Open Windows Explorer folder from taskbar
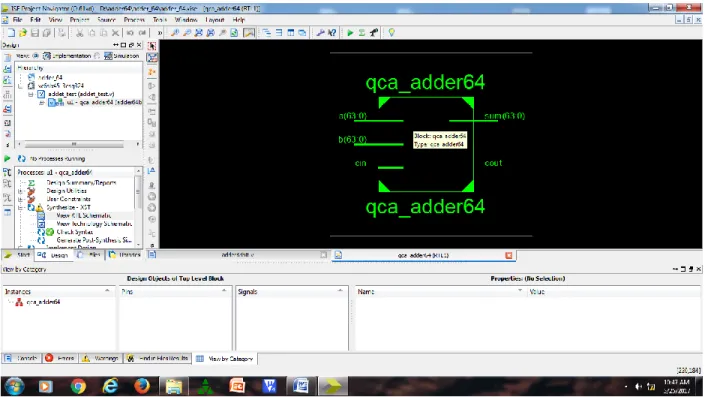This screenshot has width=705, height=397. pos(174,386)
